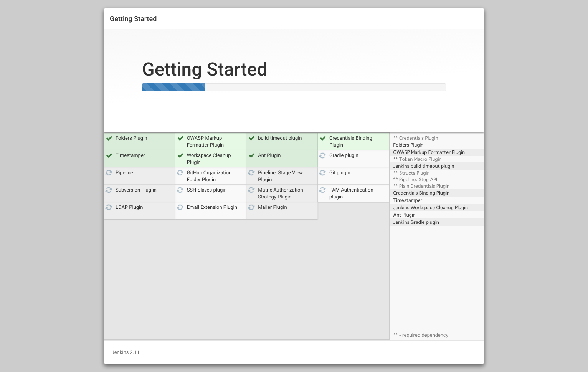Click 'Folders Plugin' in the install log
This screenshot has height=372, width=588.
(408, 145)
